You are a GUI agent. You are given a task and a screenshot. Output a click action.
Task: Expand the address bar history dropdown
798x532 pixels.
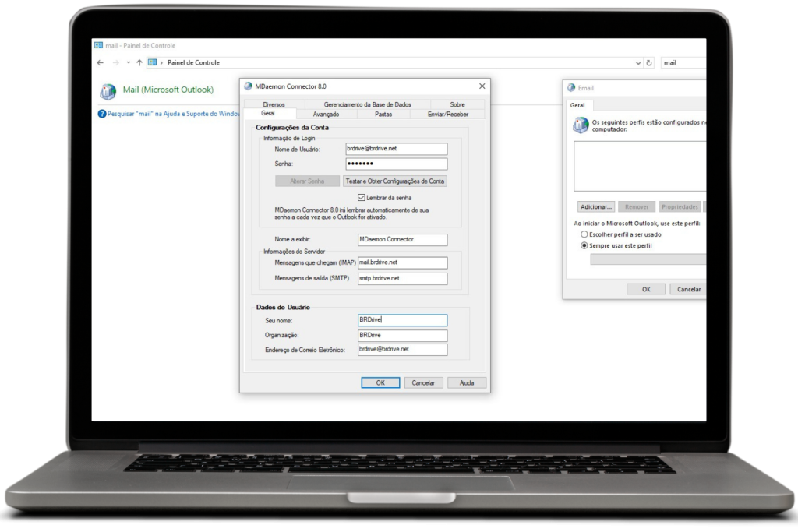638,62
